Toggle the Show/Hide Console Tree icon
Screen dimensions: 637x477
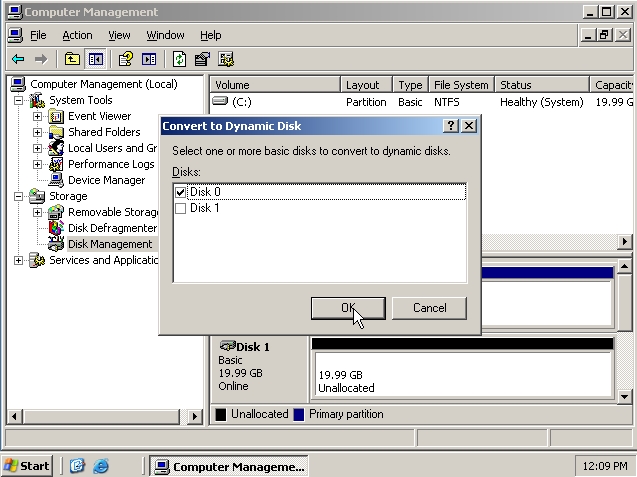tap(95, 59)
